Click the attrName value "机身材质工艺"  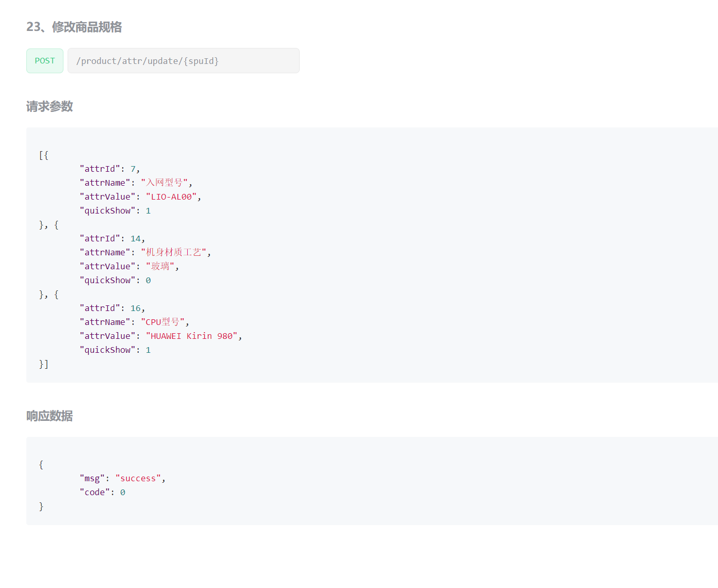coord(174,253)
